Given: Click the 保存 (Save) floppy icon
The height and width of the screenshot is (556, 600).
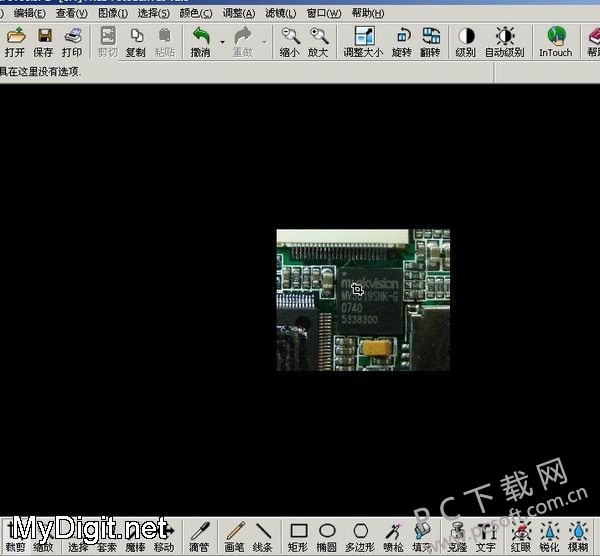Looking at the screenshot, I should click(x=44, y=36).
